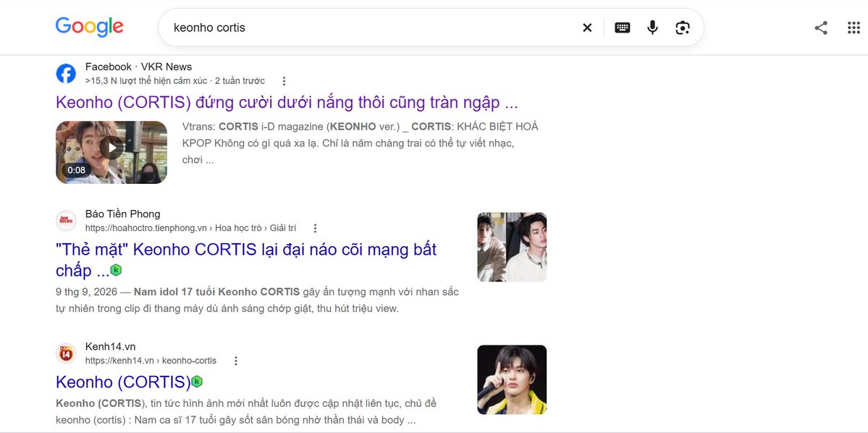Play the 0:08 video thumbnail

111,152
